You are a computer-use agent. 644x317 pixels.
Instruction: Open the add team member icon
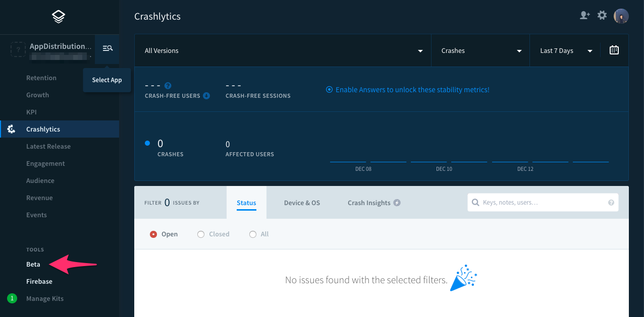pyautogui.click(x=584, y=16)
